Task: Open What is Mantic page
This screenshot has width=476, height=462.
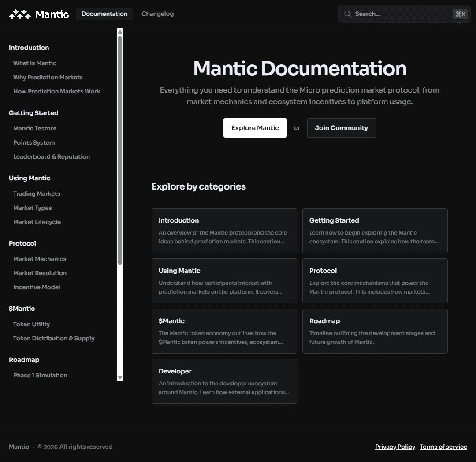Action: pyautogui.click(x=35, y=63)
